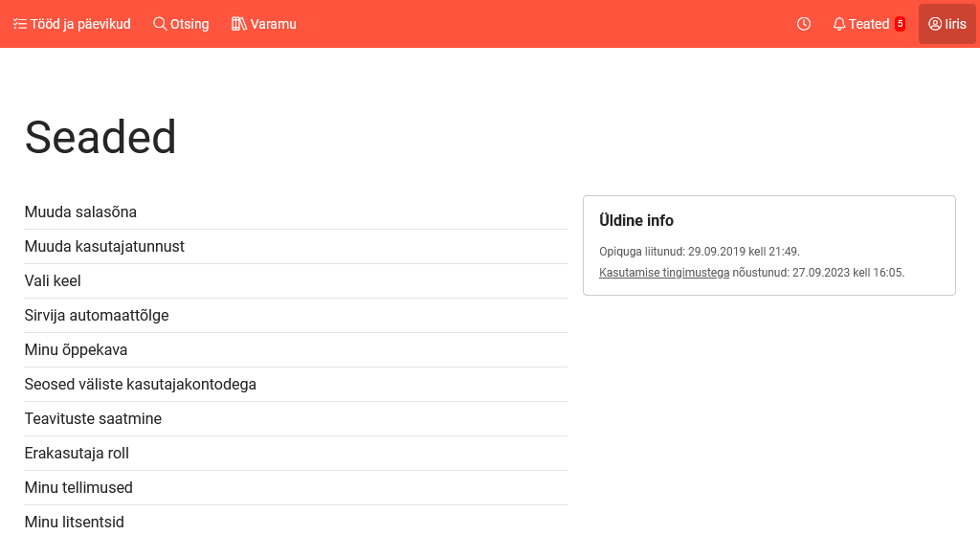Open the Iiris user profile menu

[x=947, y=24]
